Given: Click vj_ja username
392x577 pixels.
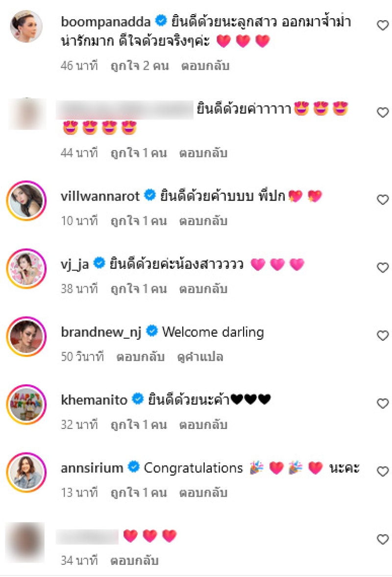Looking at the screenshot, I should pyautogui.click(x=74, y=264).
